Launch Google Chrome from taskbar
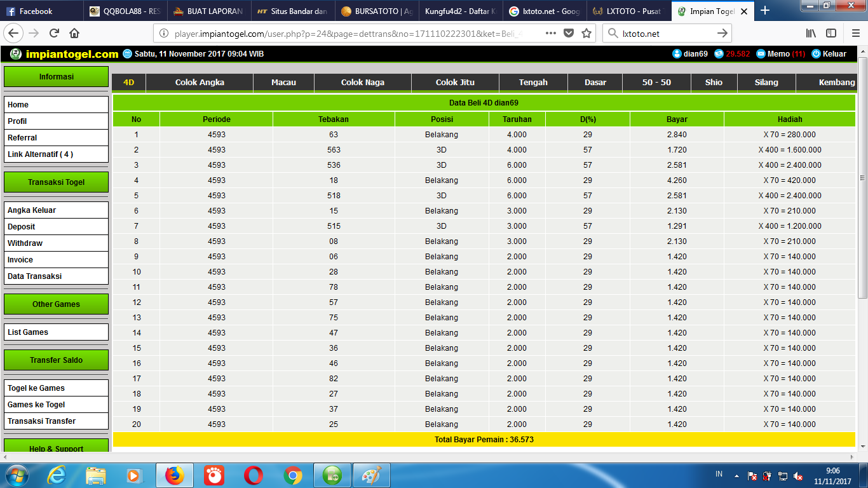 coord(293,475)
